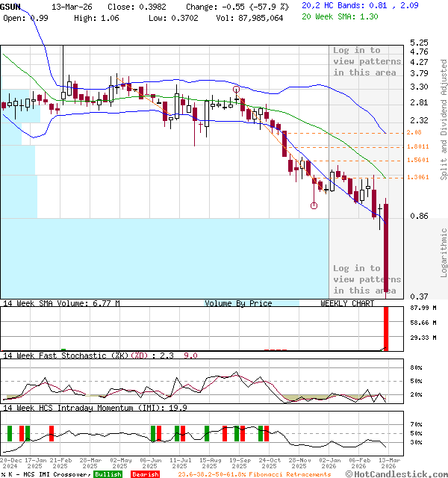Click the red circle marker near the September high
The height and width of the screenshot is (478, 448).
(x=237, y=90)
